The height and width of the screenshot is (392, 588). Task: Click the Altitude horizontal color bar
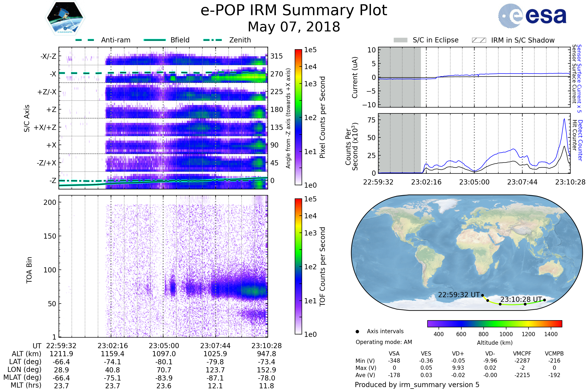[x=494, y=323]
